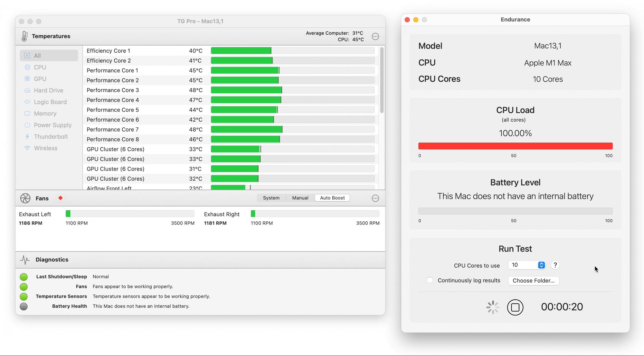Viewport: 644px width, 356px height.
Task: Select the Performance Core 1 row
Action: pos(231,70)
